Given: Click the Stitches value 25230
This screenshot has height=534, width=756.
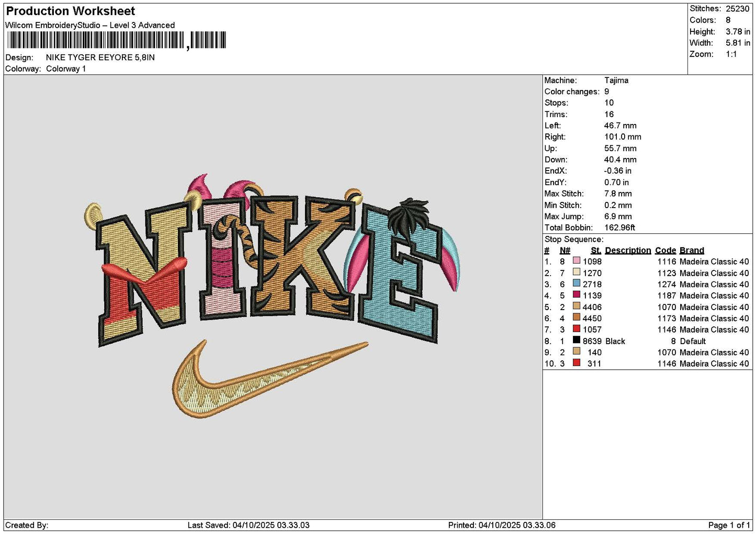Looking at the screenshot, I should (x=738, y=9).
